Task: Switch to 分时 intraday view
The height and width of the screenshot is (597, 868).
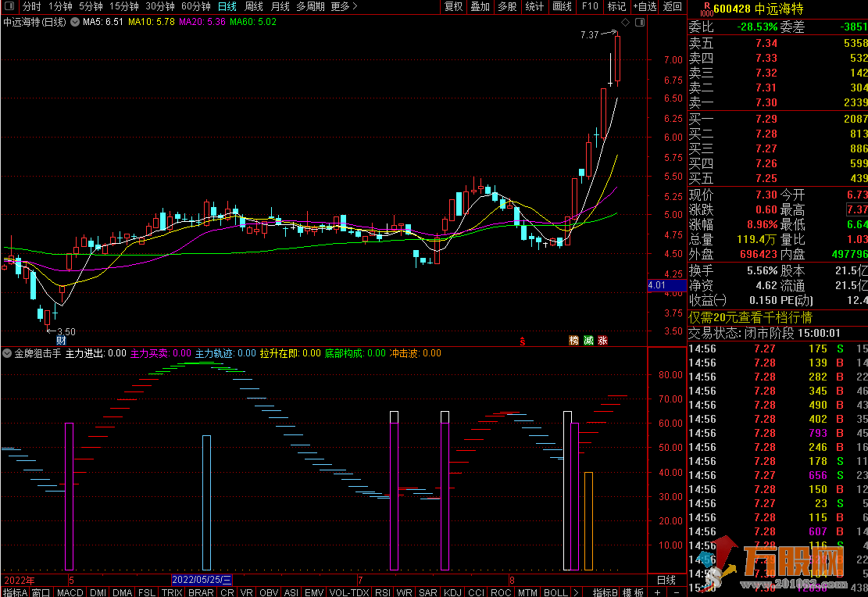Action: coord(31,7)
